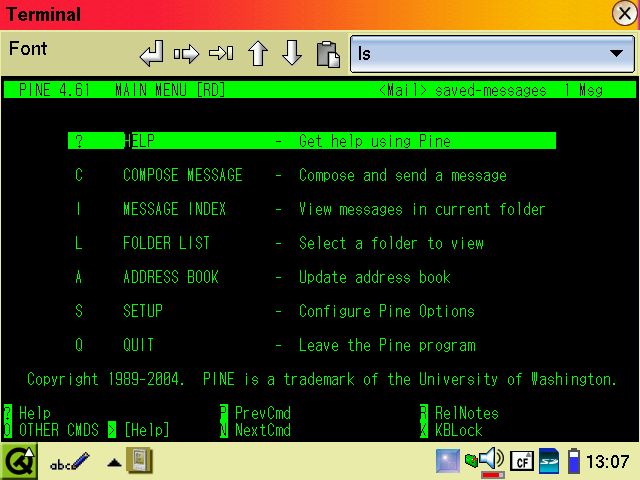Click the blue screen tray icon
This screenshot has width=640, height=480.
click(448, 461)
